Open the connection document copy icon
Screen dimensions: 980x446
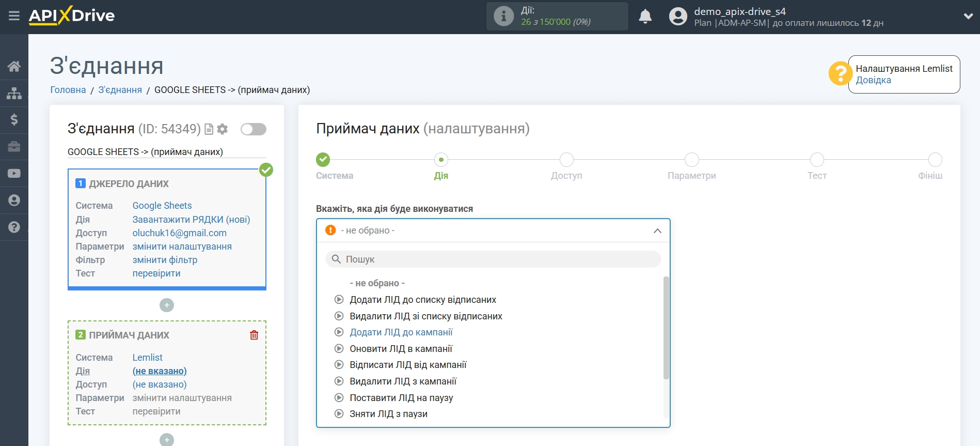coord(209,129)
